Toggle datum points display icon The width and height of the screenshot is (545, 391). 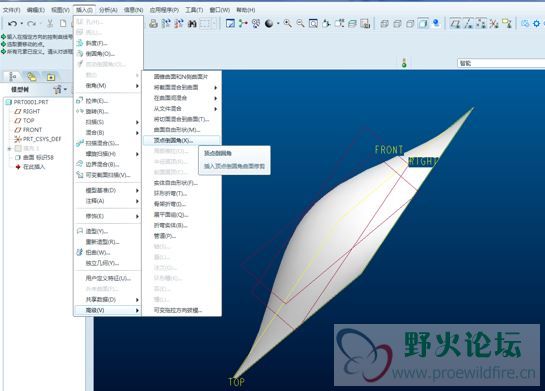tap(481, 24)
